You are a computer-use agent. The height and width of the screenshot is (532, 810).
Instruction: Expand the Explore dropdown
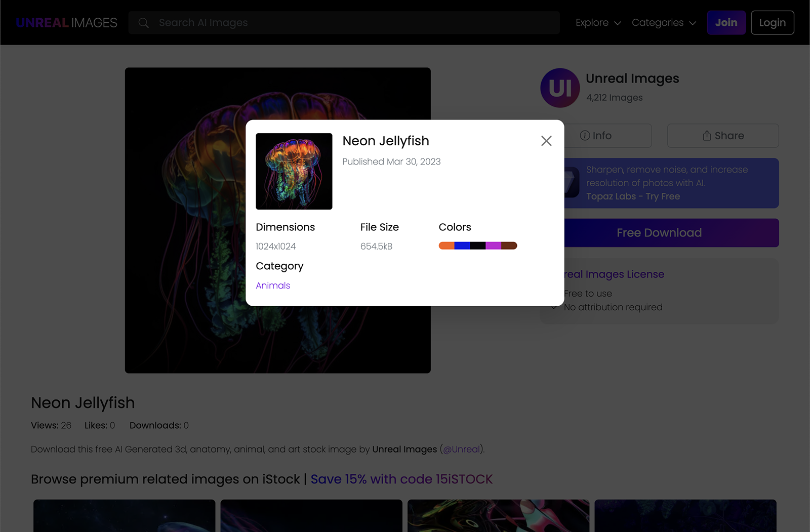[598, 23]
